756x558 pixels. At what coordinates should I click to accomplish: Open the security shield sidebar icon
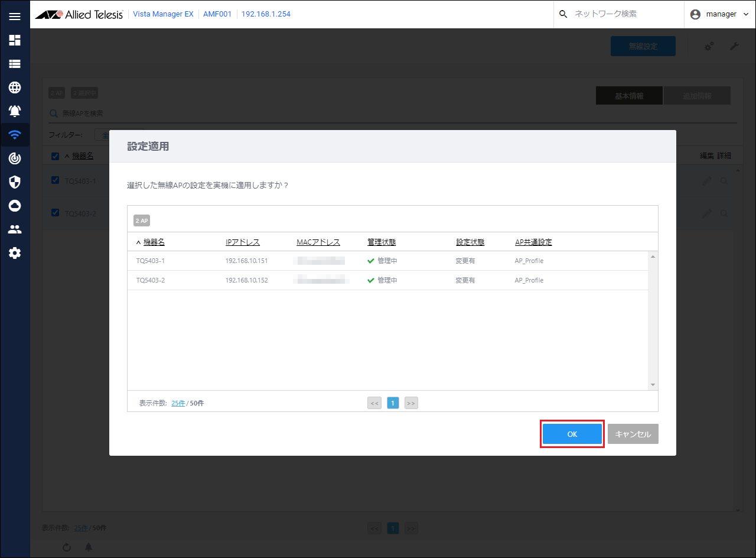click(x=15, y=182)
